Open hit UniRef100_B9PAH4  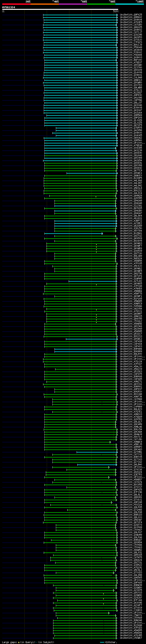coord(131,349)
